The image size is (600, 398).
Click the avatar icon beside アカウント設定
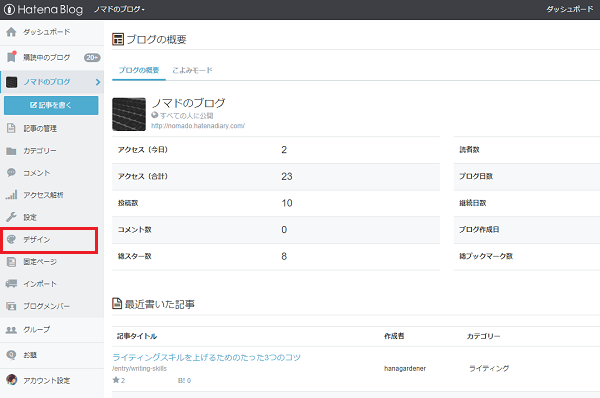[11, 380]
